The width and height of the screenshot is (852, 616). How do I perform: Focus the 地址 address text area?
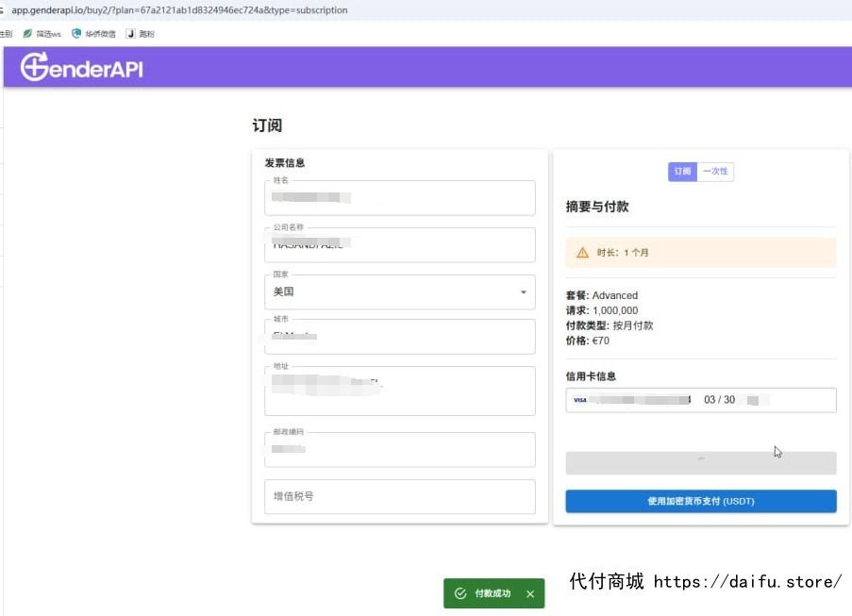coord(400,391)
